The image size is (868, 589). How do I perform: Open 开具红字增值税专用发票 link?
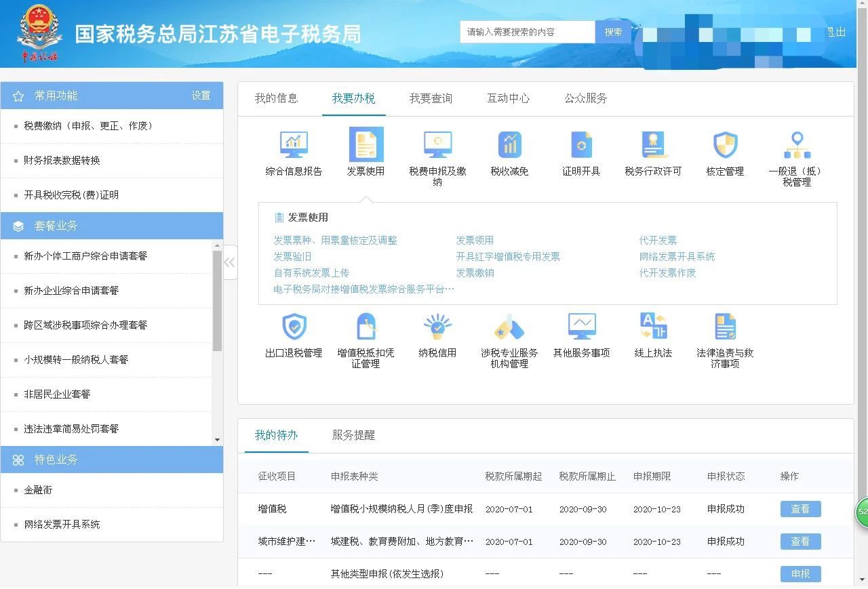point(508,257)
